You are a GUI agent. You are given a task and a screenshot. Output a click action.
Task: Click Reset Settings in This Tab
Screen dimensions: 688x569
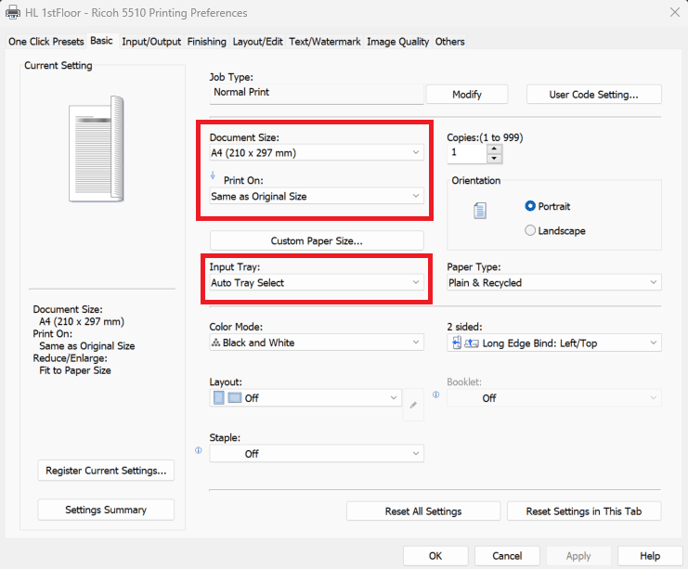(x=584, y=511)
